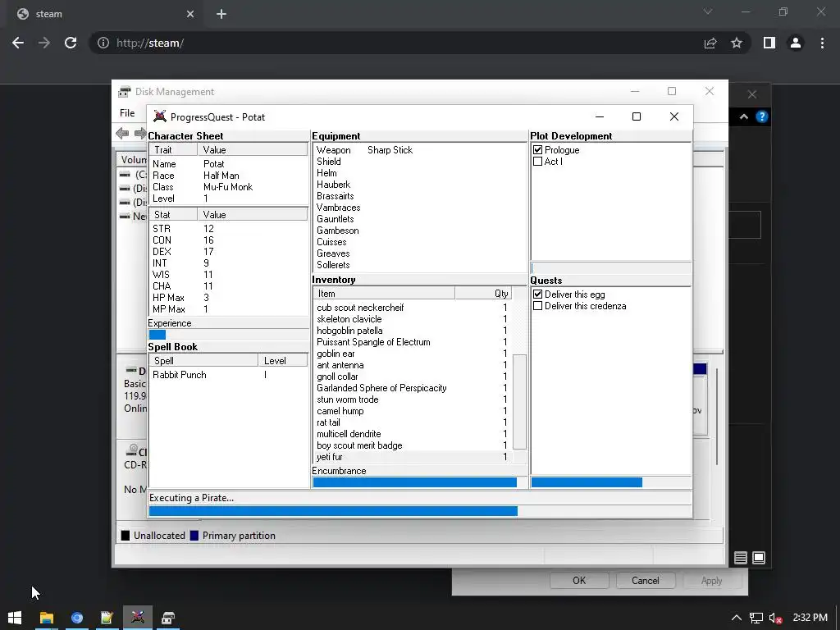Viewport: 840px width, 630px height.
Task: Select yeti fur inventory row
Action: click(413, 457)
